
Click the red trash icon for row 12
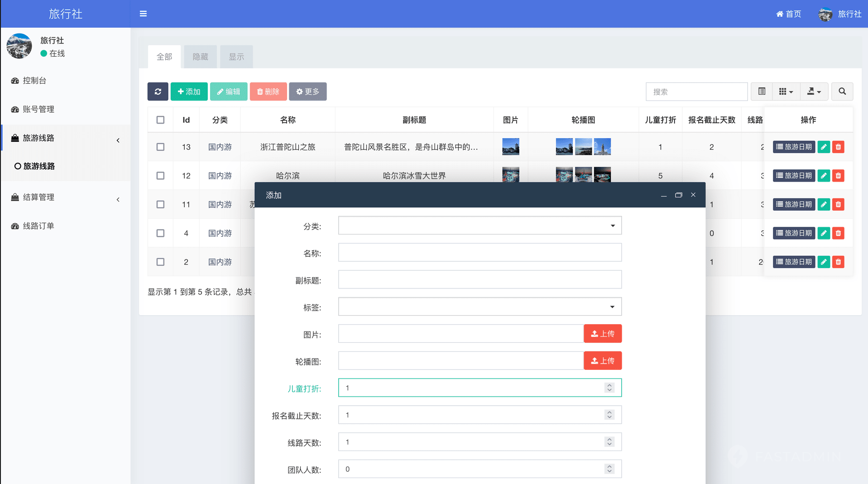click(838, 176)
